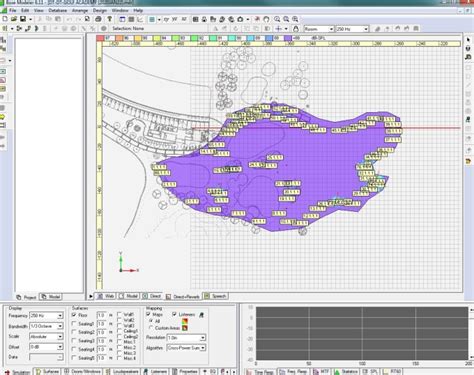Screen dimensions: 474x375
Task: Enable the Seating1 surface checkbox
Action: (x=74, y=324)
